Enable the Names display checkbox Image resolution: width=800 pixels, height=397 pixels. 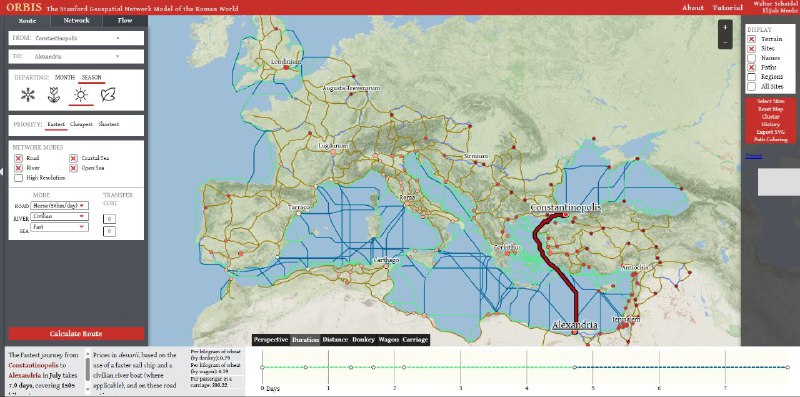point(752,58)
